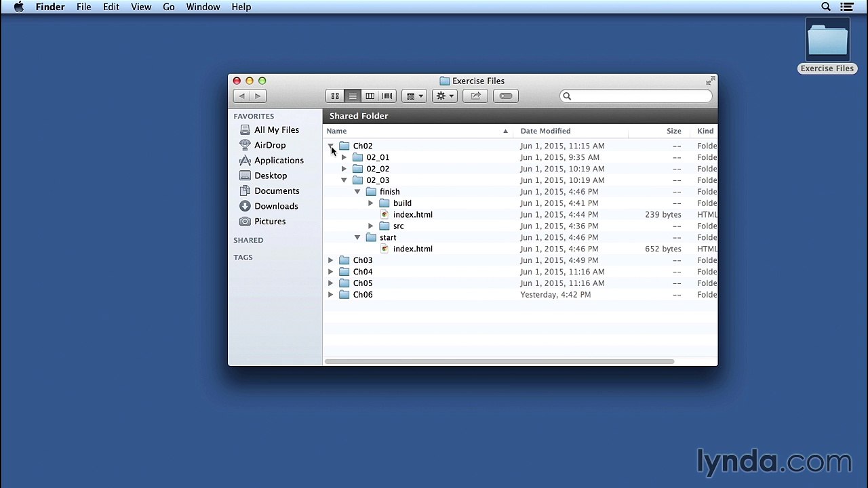Select index.html with size 239 bytes
The width and height of the screenshot is (868, 488).
tap(520, 215)
